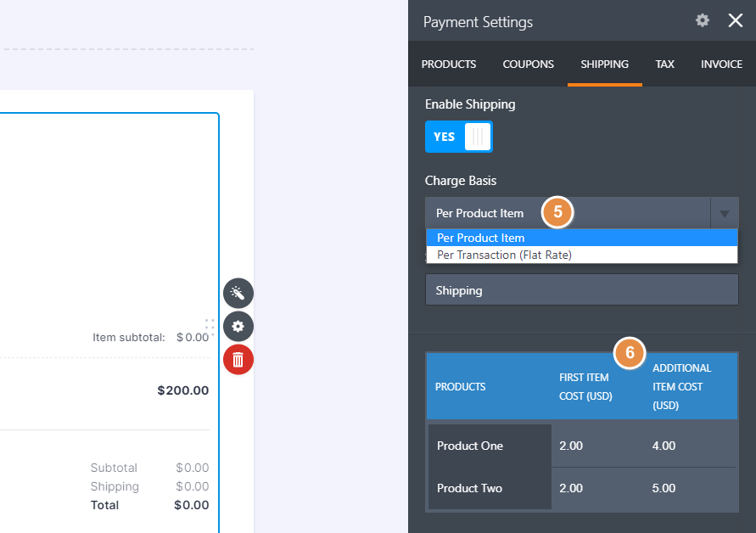Click the orange step 5 marker

pos(557,212)
